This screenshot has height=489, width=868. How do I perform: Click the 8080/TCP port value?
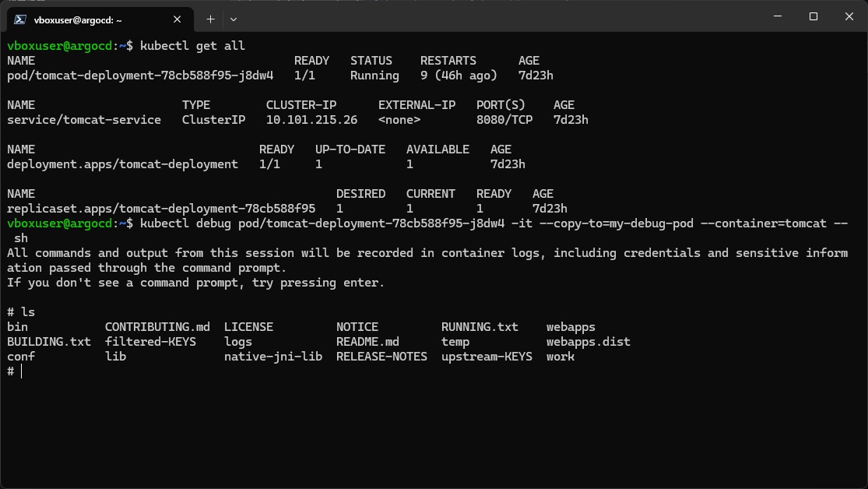504,120
